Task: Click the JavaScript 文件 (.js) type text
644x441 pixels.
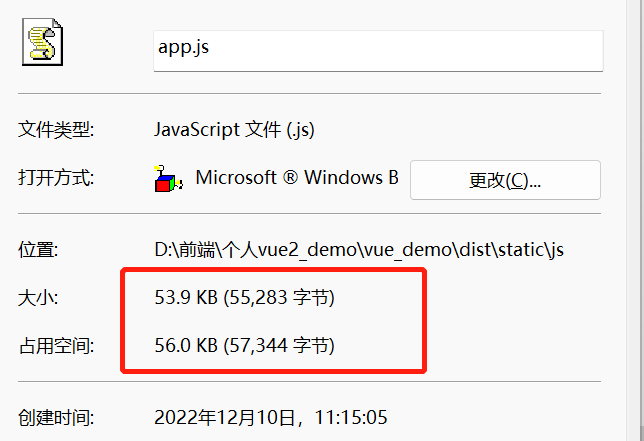Action: pos(234,130)
